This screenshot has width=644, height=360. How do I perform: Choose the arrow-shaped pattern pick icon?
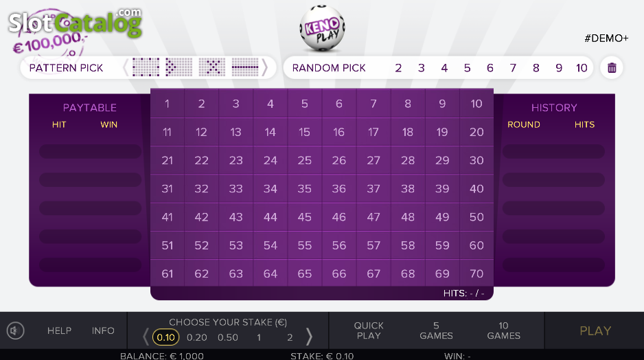point(179,67)
